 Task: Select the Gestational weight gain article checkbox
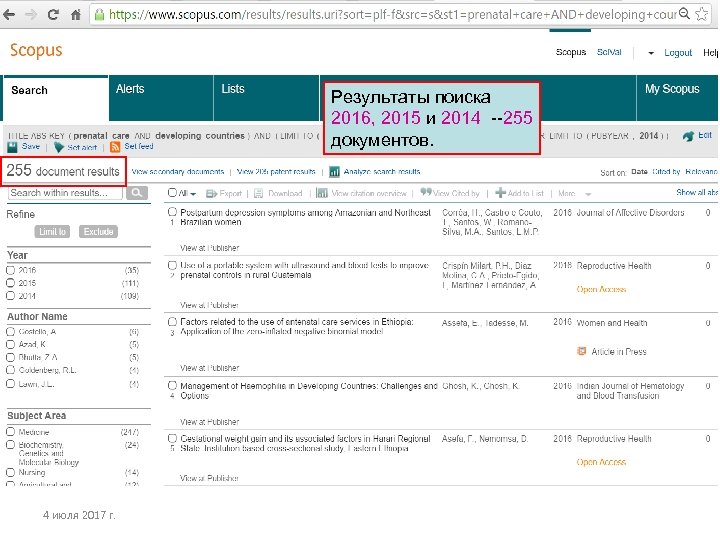[172, 438]
